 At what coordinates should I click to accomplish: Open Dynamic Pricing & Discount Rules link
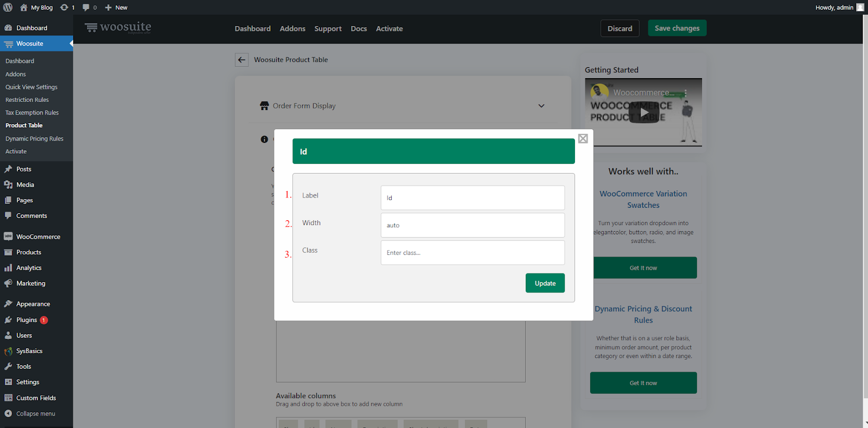pos(643,315)
